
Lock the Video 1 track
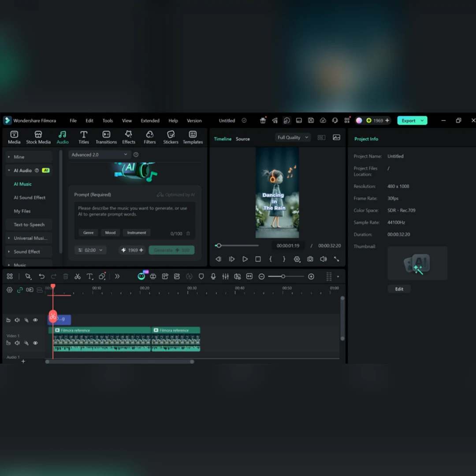pos(8,343)
